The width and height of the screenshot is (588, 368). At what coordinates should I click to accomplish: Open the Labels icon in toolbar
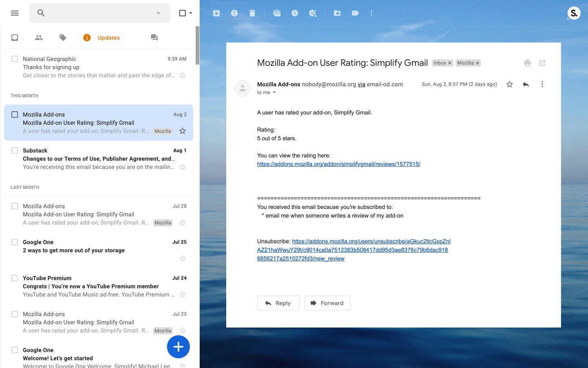pyautogui.click(x=355, y=13)
